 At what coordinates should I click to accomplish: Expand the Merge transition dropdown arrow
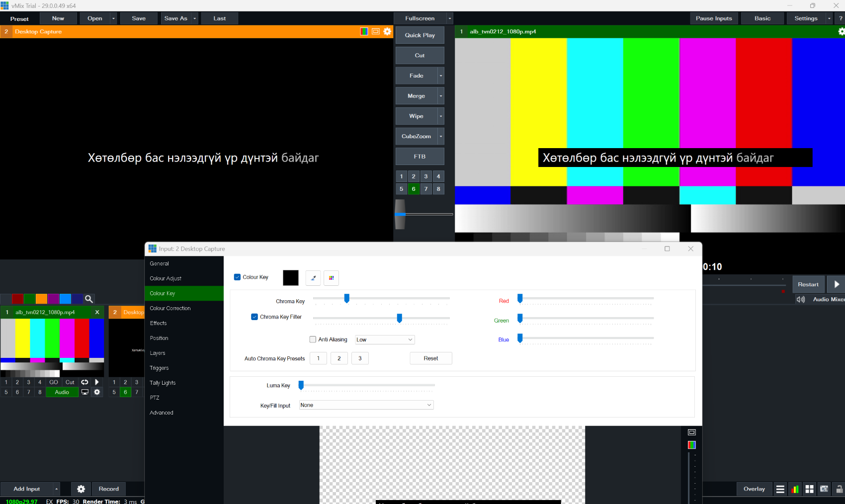441,96
